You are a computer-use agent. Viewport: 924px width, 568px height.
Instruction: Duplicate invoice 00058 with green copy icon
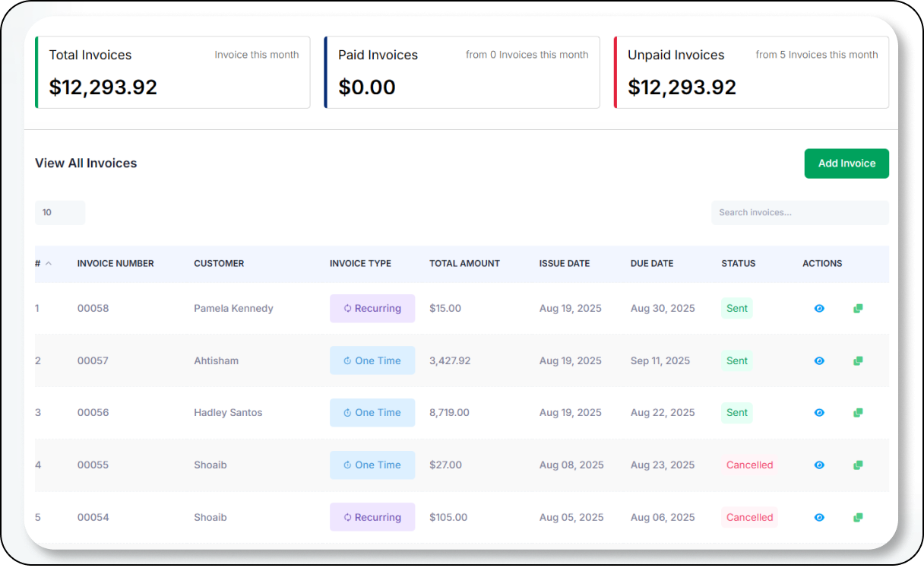[x=858, y=309]
